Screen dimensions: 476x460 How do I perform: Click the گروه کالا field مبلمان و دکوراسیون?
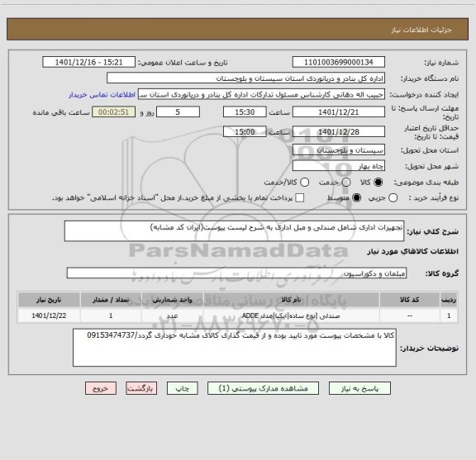point(236,273)
